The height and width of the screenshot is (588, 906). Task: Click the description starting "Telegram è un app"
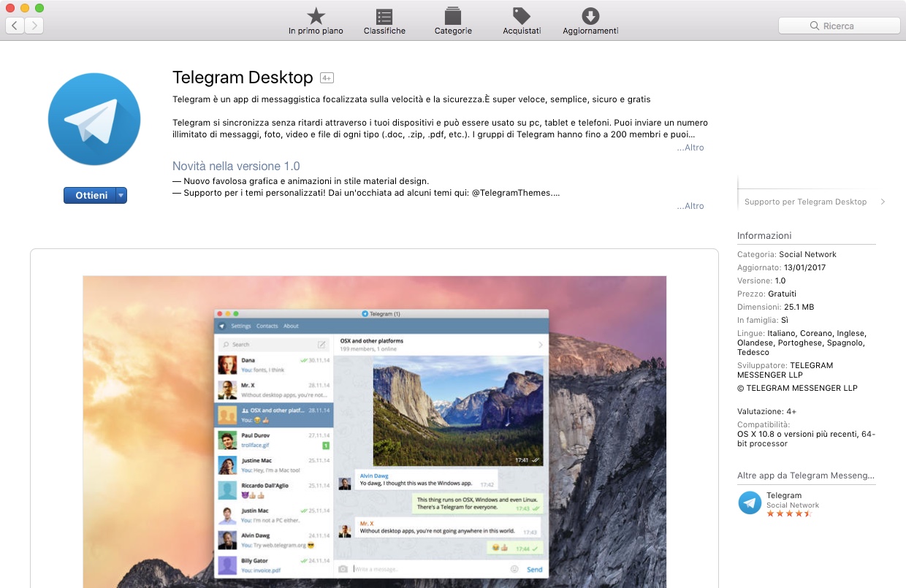point(411,99)
